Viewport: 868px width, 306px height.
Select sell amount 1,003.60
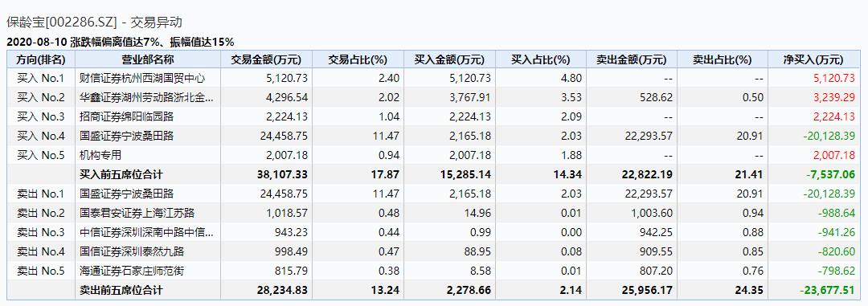tap(651, 213)
